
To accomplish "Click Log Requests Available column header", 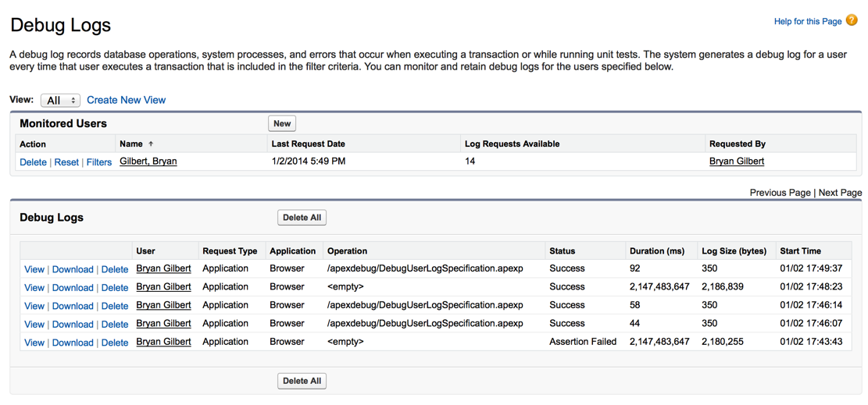I will click(513, 144).
